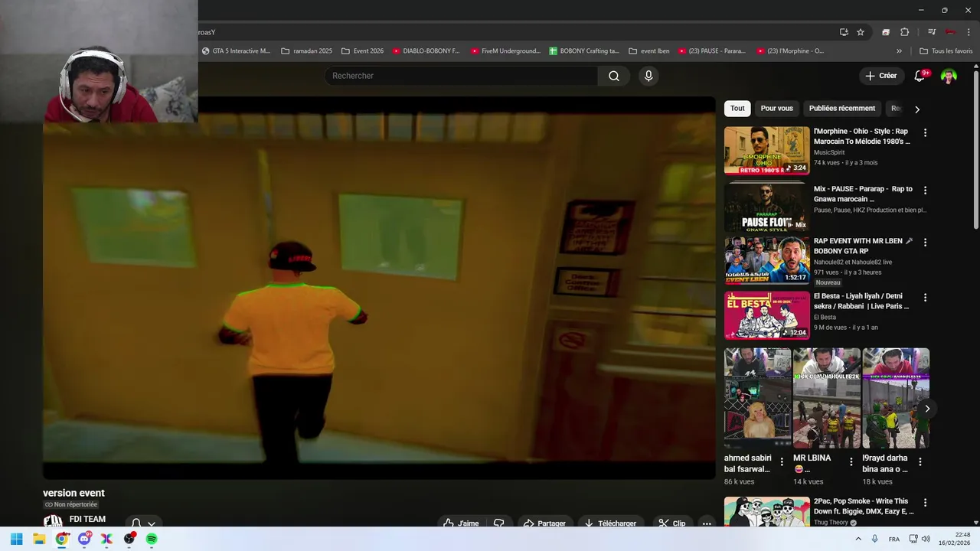Open the El Besta live Paris thumbnail
This screenshot has height=551, width=980.
coord(766,315)
